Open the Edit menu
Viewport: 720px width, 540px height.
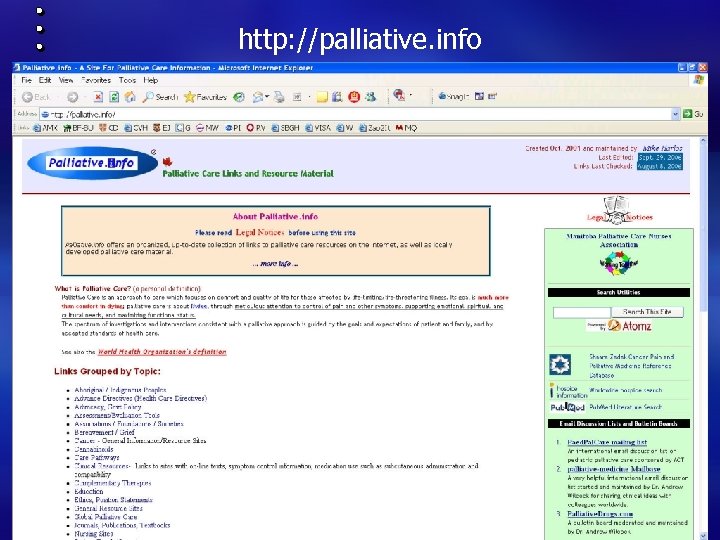45,80
